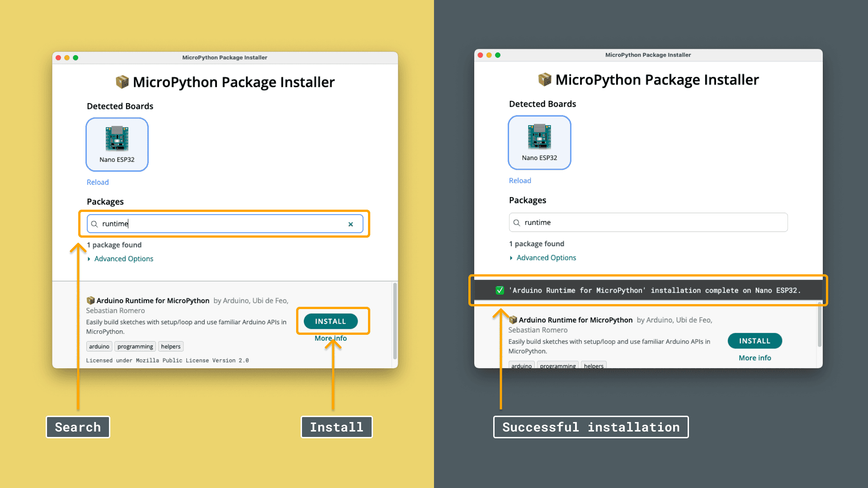Screen dimensions: 868x488
Task: Click the package box icon next to Arduino Runtime
Action: pos(90,300)
